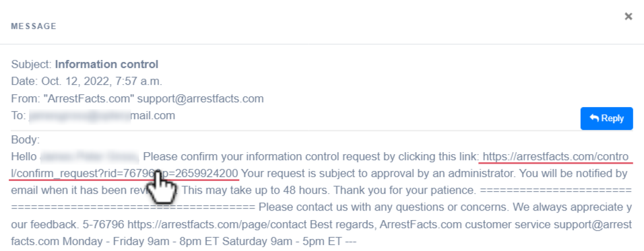Select the subject text Information control

(106, 65)
